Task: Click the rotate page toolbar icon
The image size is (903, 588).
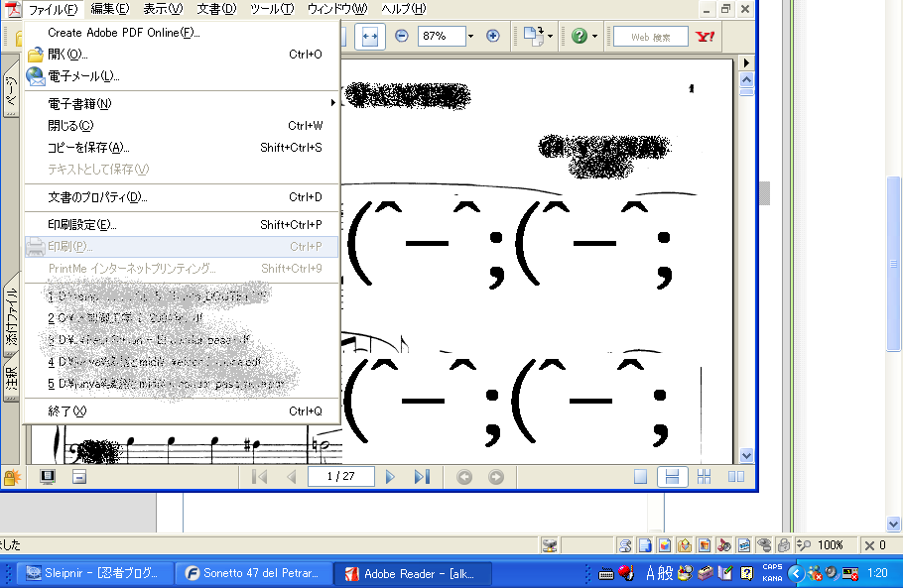Action: (x=533, y=37)
